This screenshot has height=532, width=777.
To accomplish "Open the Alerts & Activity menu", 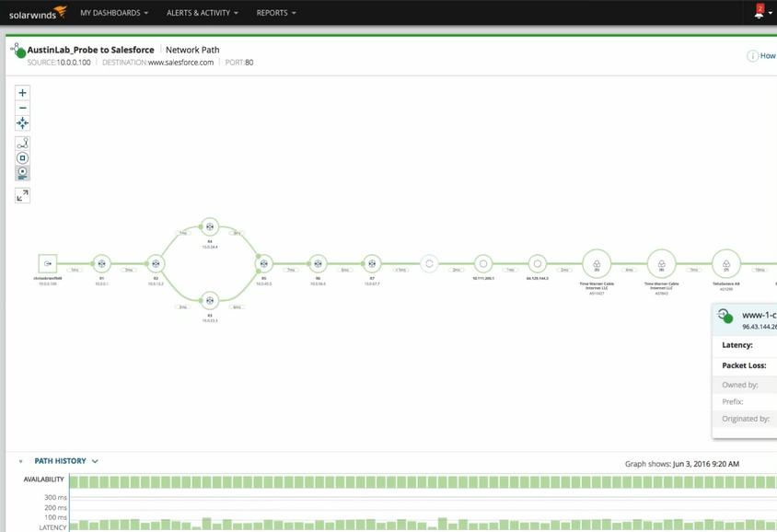I will [x=203, y=13].
